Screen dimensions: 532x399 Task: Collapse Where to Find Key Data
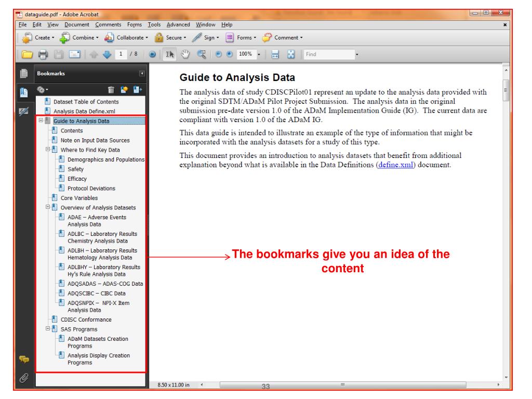coord(48,149)
